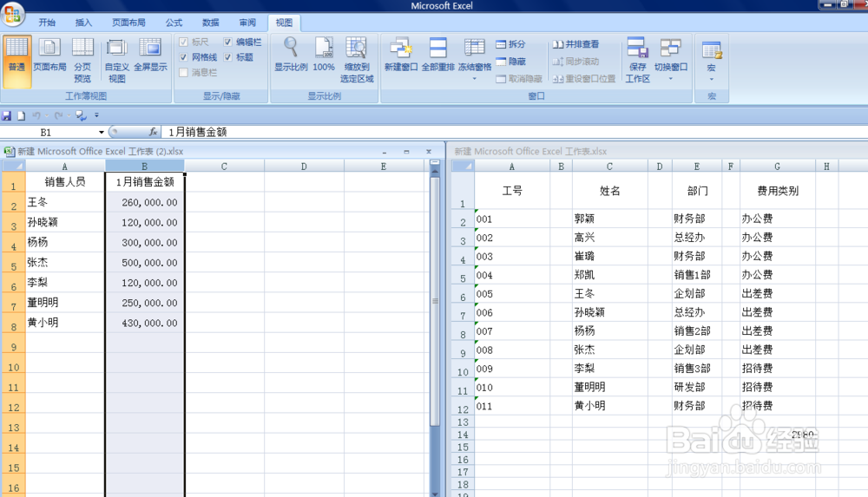Split (拆分) the window
The image size is (868, 497).
(x=510, y=44)
